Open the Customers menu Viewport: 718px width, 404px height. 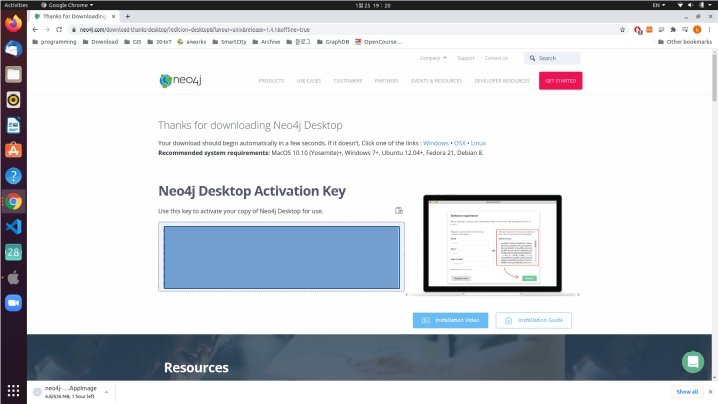(348, 81)
